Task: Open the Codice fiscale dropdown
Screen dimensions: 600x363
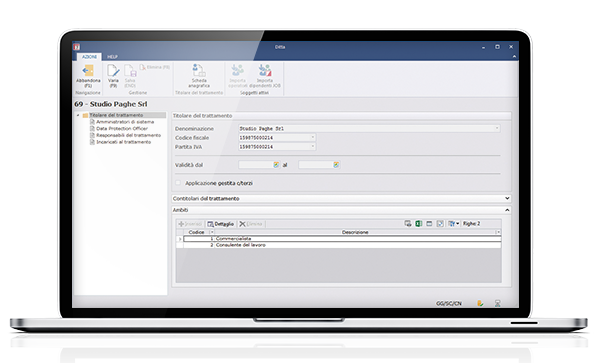Action: pos(313,137)
